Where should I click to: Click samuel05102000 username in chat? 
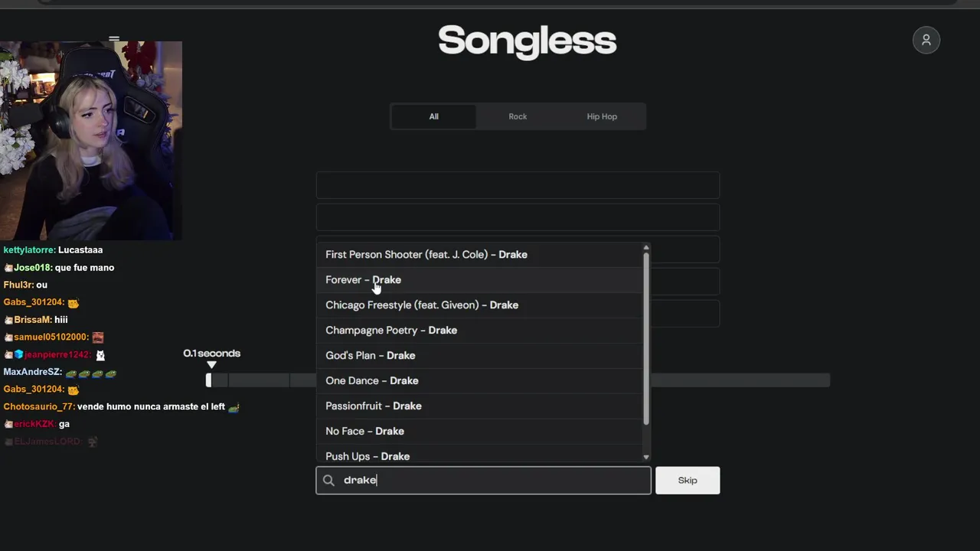[51, 337]
